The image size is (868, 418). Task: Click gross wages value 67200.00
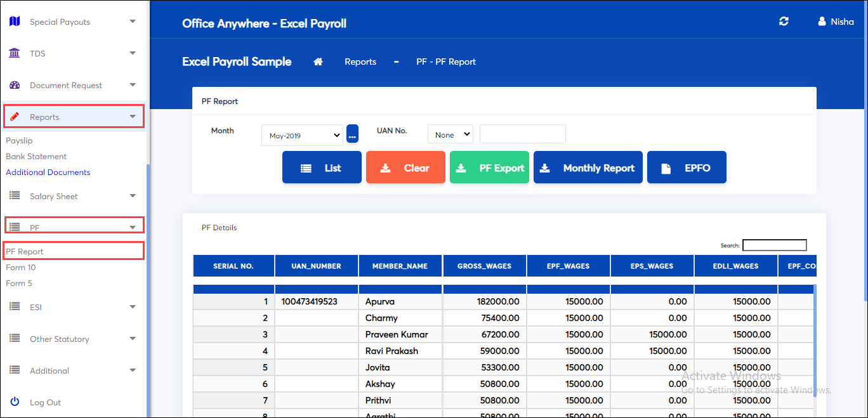pyautogui.click(x=500, y=334)
